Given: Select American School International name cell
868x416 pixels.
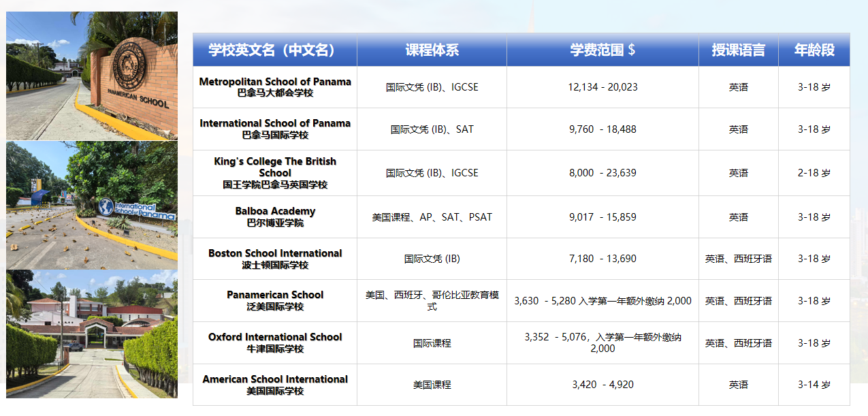Looking at the screenshot, I should [275, 385].
